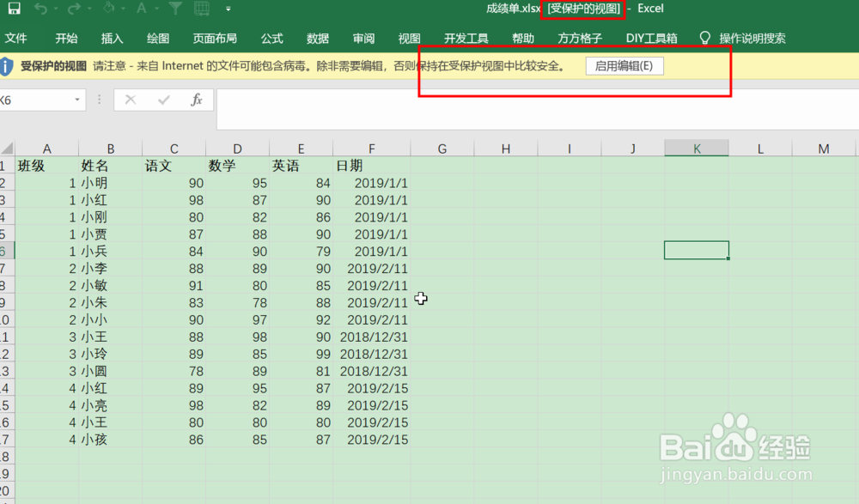Viewport: 859px width, 504px height.
Task: Select the Font Color icon
Action: pos(139,9)
